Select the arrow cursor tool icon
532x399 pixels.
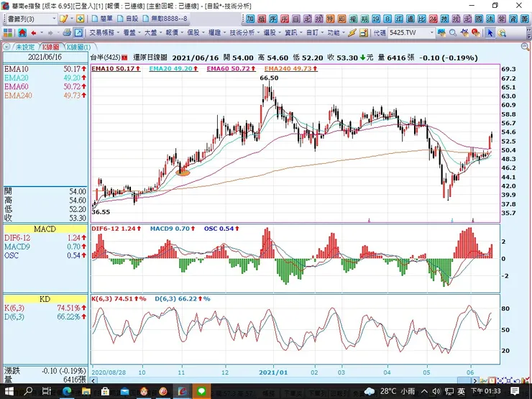pyautogui.click(x=490, y=32)
